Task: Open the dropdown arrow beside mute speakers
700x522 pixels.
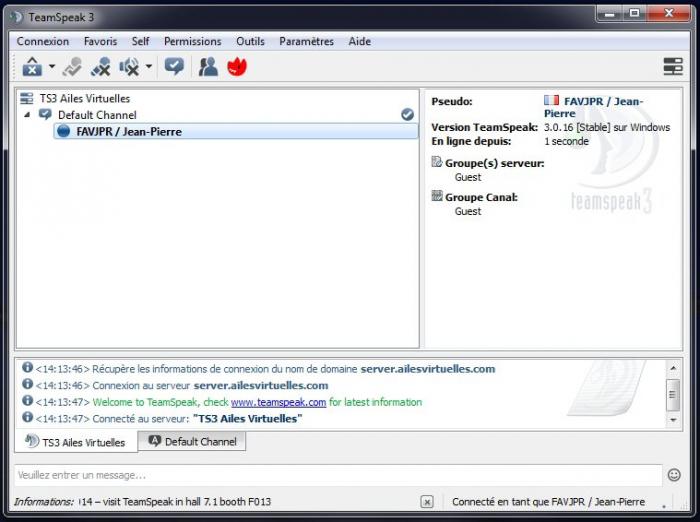Action: click(149, 67)
